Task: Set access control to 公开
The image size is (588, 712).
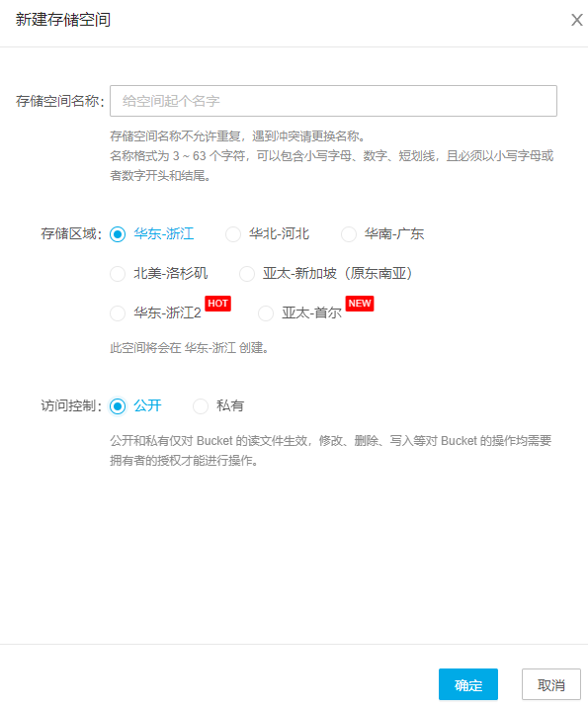Action: [118, 406]
